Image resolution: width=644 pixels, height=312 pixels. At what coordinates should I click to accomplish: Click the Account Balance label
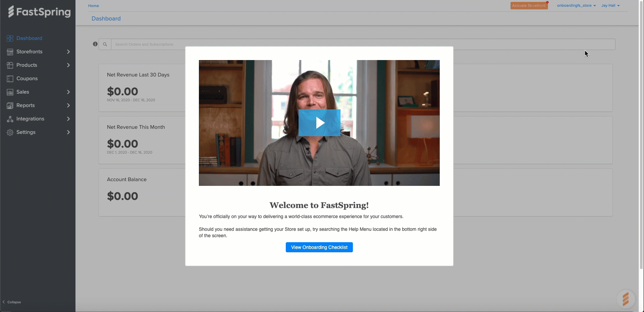[x=127, y=179]
